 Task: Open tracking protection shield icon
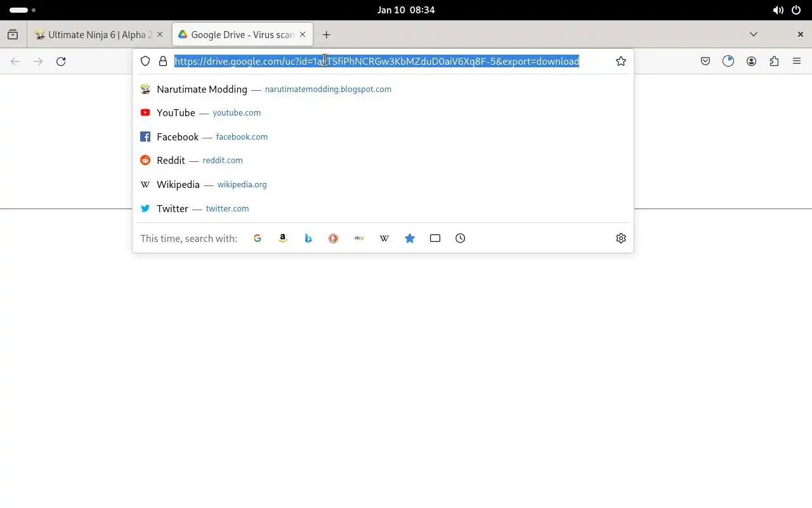(x=145, y=61)
